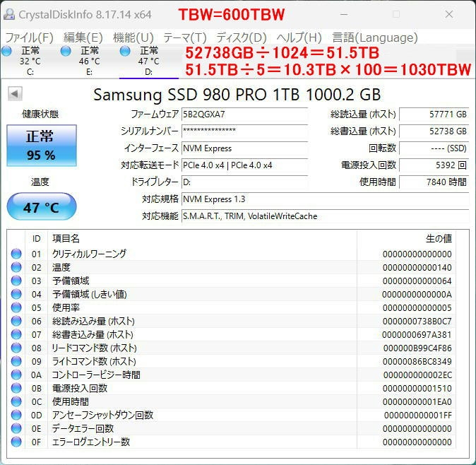Click the status orb for drive E:

click(x=66, y=51)
